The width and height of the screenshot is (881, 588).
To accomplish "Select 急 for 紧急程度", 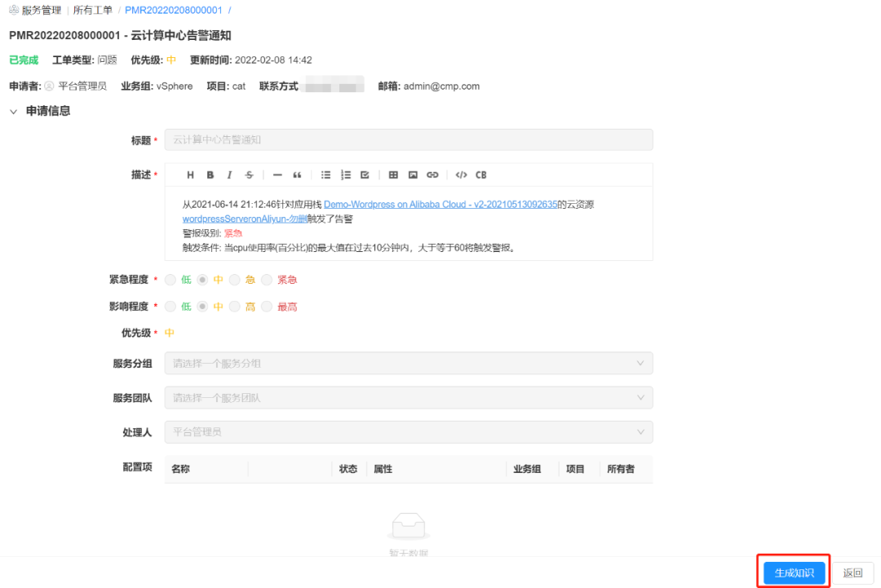I will (x=234, y=281).
